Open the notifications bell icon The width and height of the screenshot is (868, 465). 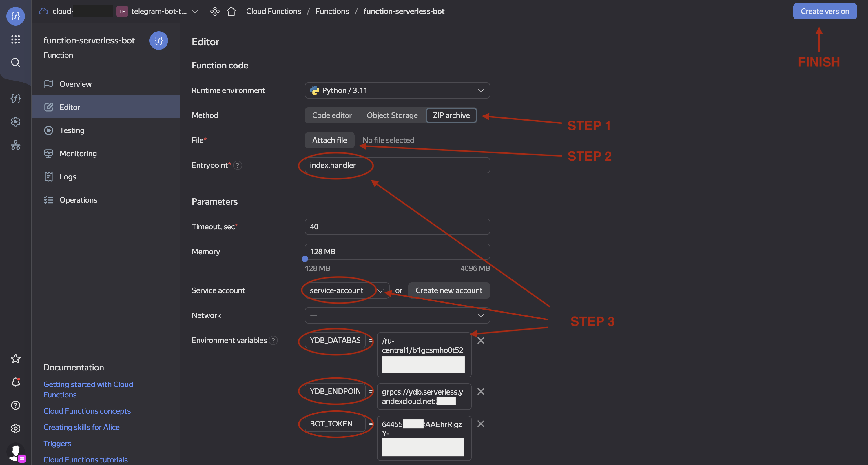[16, 382]
